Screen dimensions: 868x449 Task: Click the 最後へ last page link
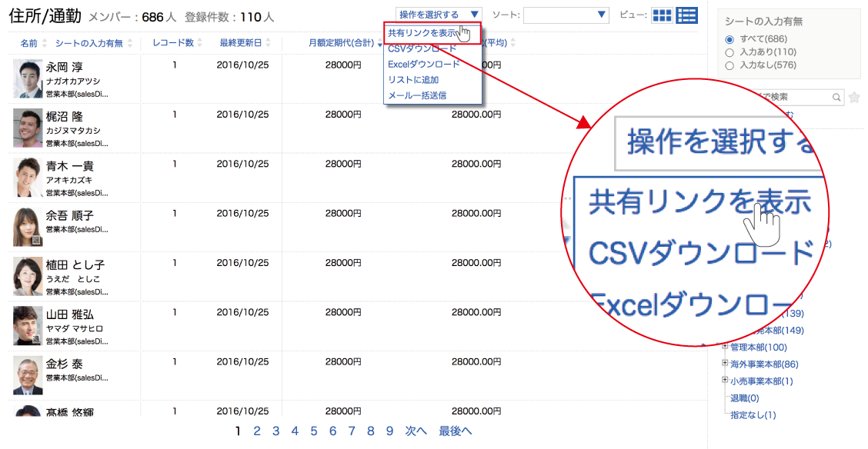coord(456,431)
